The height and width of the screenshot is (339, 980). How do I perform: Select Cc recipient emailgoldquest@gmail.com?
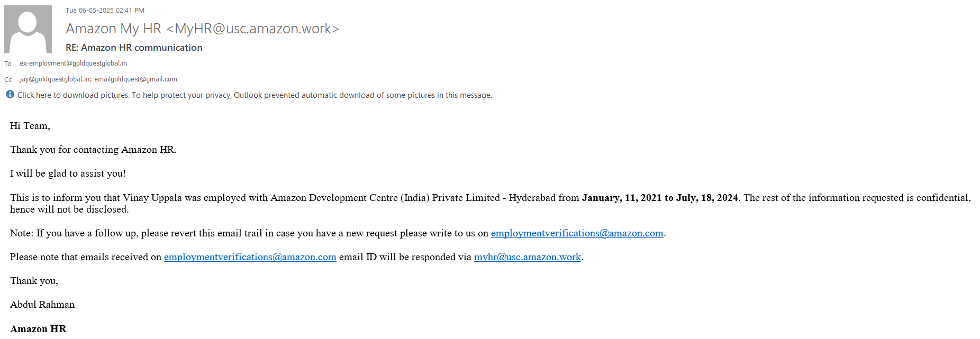pyautogui.click(x=135, y=79)
